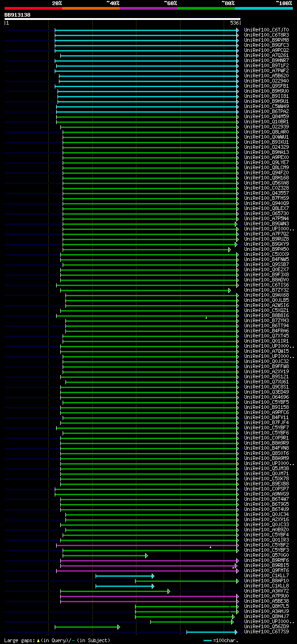Screen dimensions: 297x644
Task: Click the green alignment bar for UniRef100_B9PA50
Action: tap(147, 249)
